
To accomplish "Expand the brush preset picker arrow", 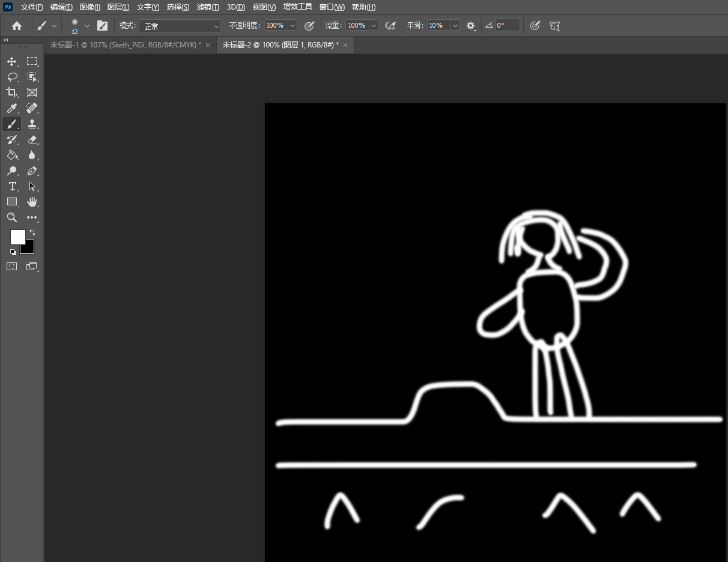I will 87,26.
